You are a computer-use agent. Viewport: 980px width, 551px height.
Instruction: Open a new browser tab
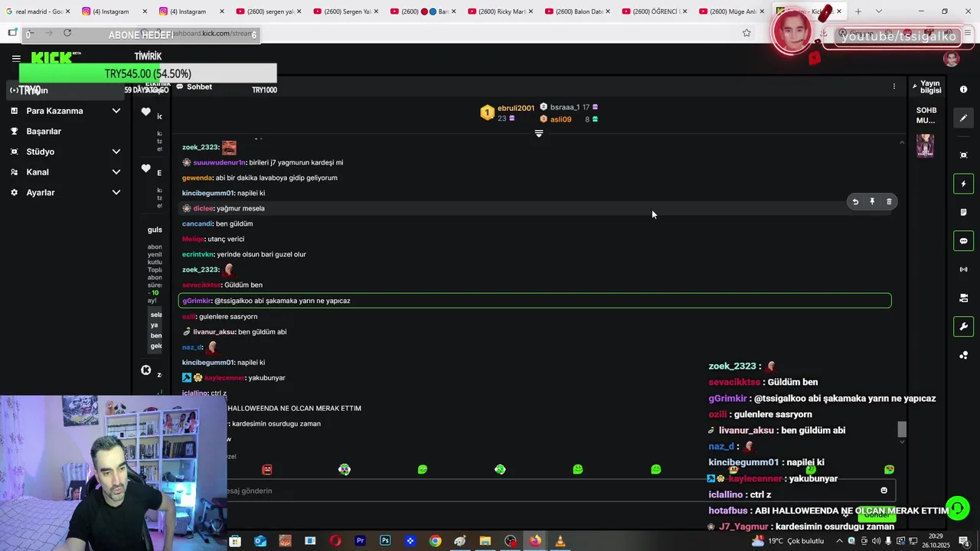[x=857, y=11]
